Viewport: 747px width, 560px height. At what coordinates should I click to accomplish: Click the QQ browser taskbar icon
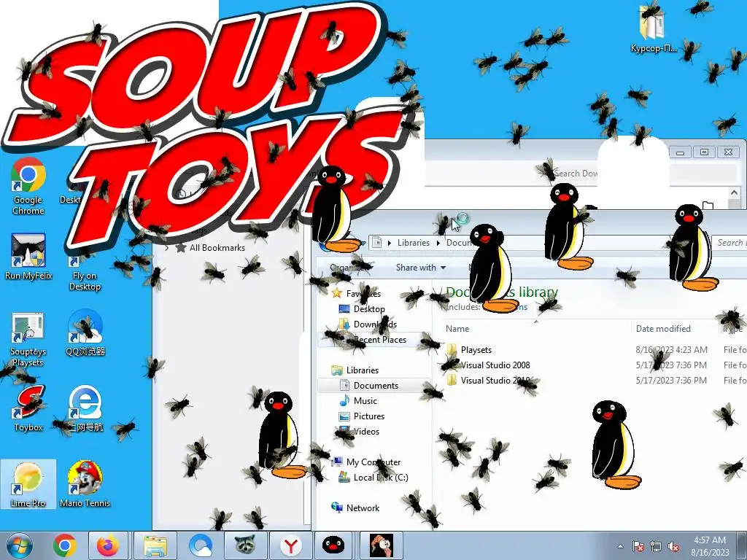(x=201, y=545)
